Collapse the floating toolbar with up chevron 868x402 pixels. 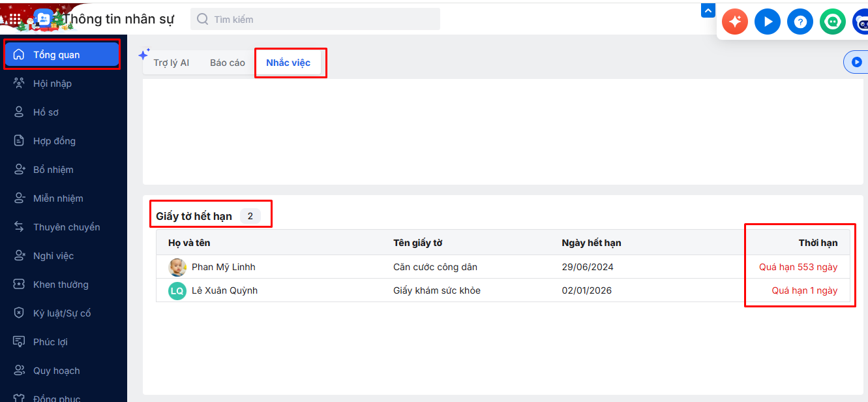[708, 11]
